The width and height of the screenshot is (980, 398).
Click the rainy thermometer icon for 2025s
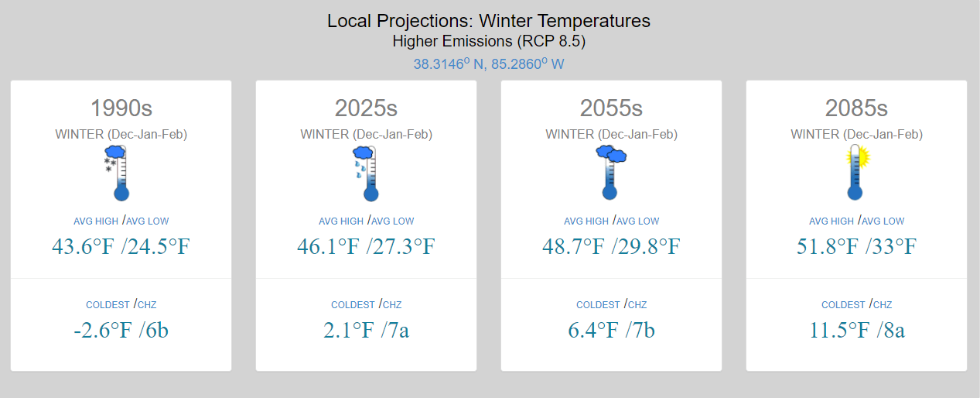click(x=366, y=173)
